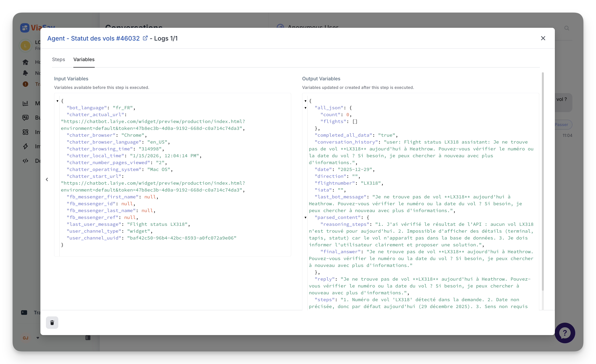This screenshot has height=364, width=596.
Task: Click the Output Variables vertical scrollbar
Action: (x=542, y=181)
